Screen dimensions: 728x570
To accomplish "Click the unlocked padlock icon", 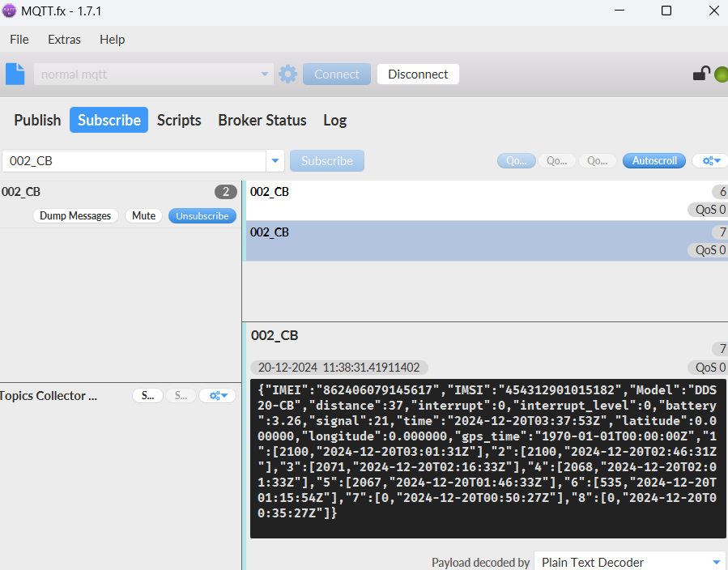I will pos(701,74).
